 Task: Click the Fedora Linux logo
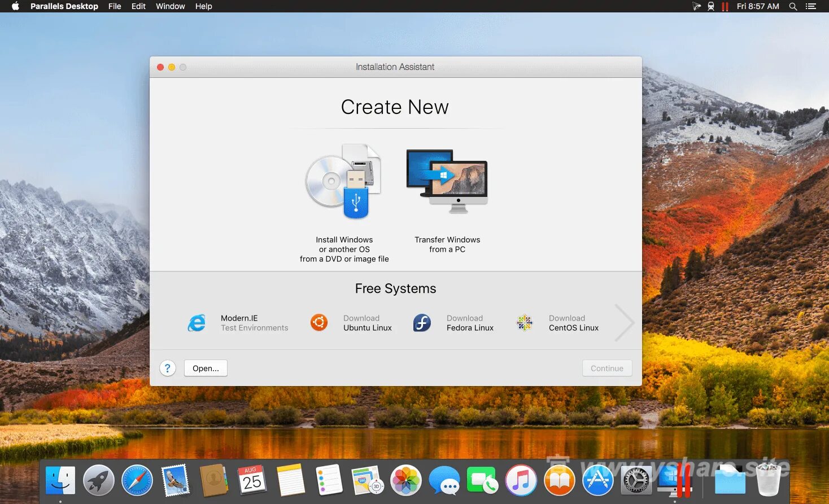coord(422,322)
